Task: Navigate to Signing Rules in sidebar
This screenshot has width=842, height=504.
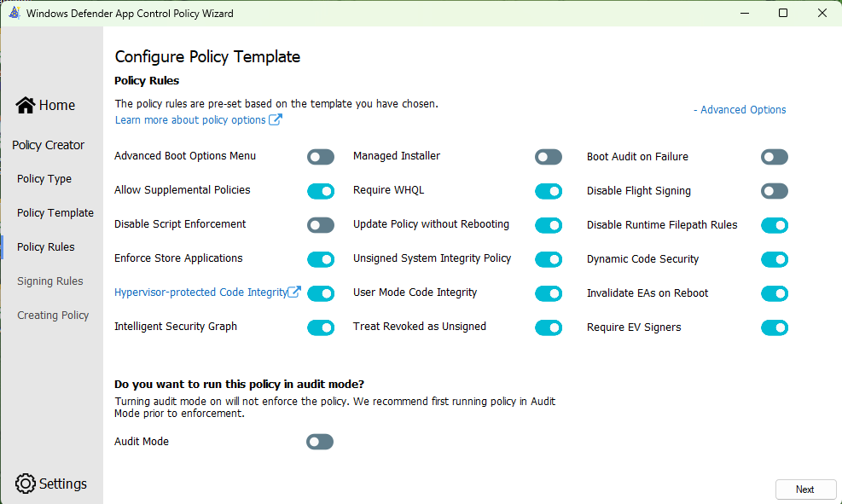Action: (49, 281)
